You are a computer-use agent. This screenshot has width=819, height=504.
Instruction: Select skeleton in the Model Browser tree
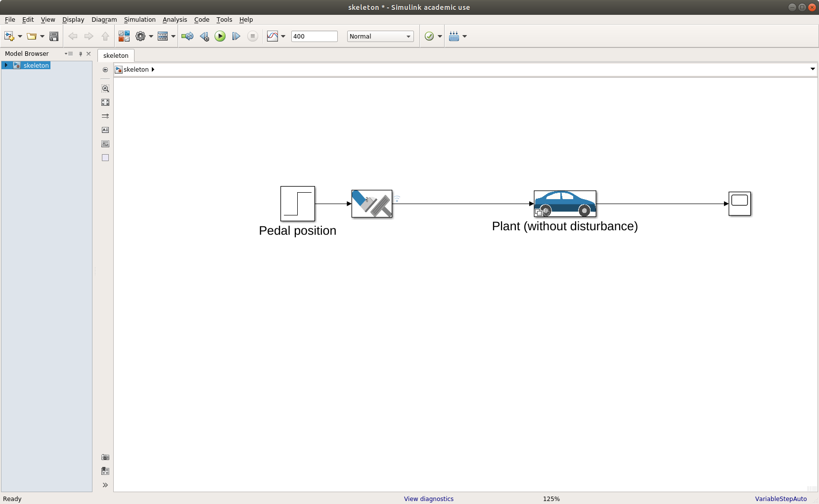tap(36, 65)
